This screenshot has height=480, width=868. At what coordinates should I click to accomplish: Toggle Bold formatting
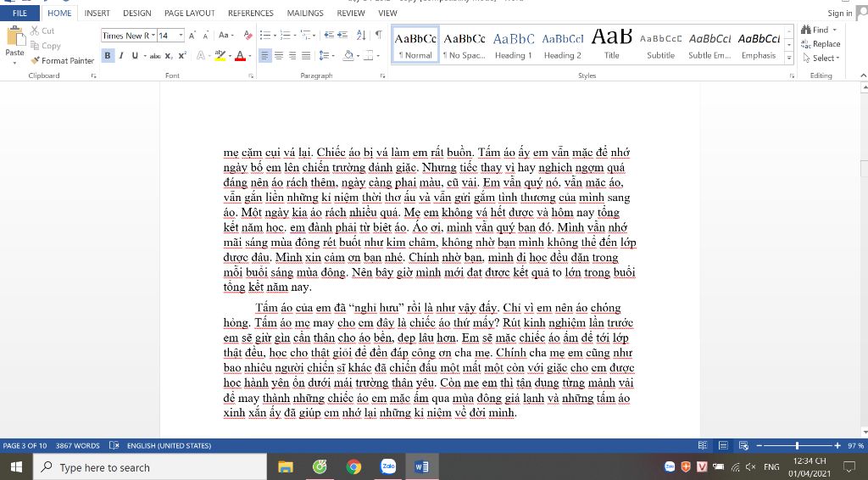(108, 55)
